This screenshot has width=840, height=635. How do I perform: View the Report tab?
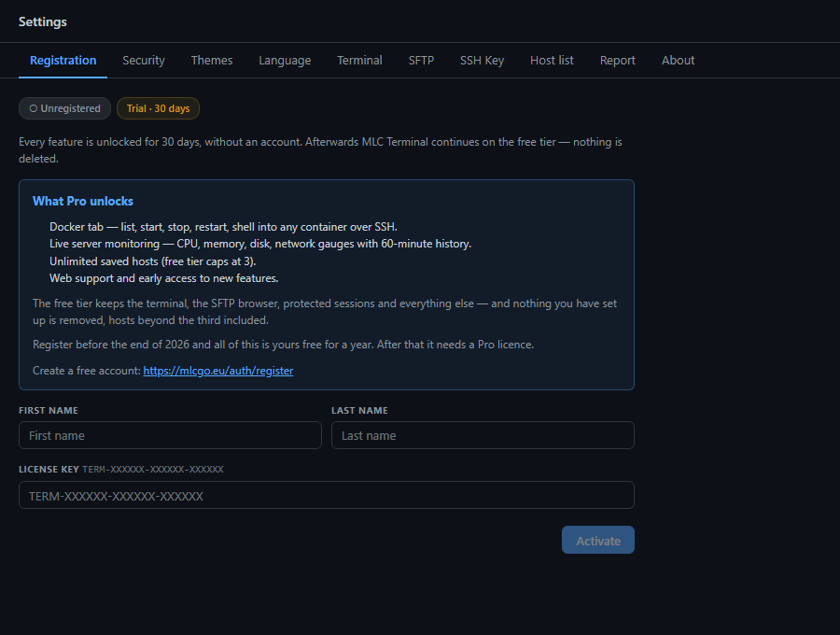click(x=617, y=60)
